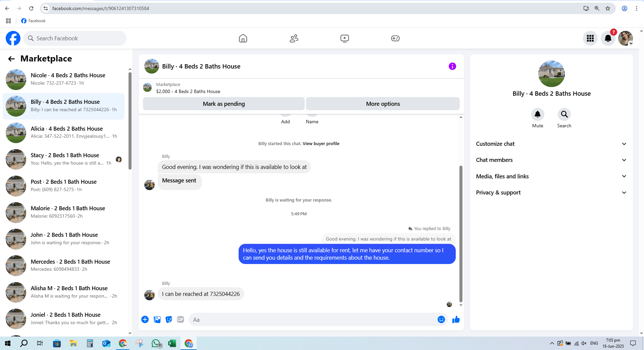
Task: Send a thumbs-up like
Action: 456,319
